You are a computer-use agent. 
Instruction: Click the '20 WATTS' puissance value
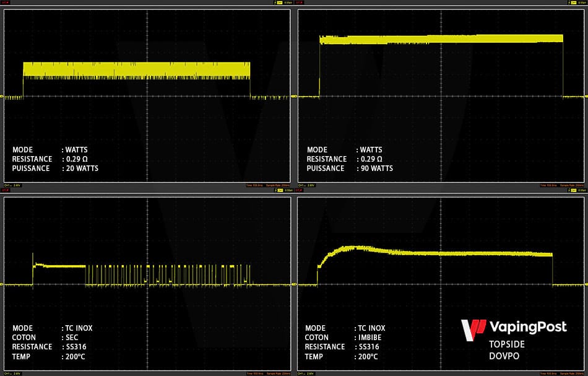pyautogui.click(x=82, y=168)
